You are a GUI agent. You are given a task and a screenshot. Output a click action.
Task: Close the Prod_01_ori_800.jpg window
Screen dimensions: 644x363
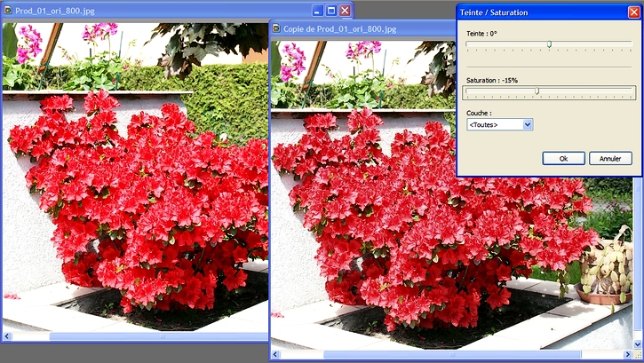pyautogui.click(x=345, y=11)
